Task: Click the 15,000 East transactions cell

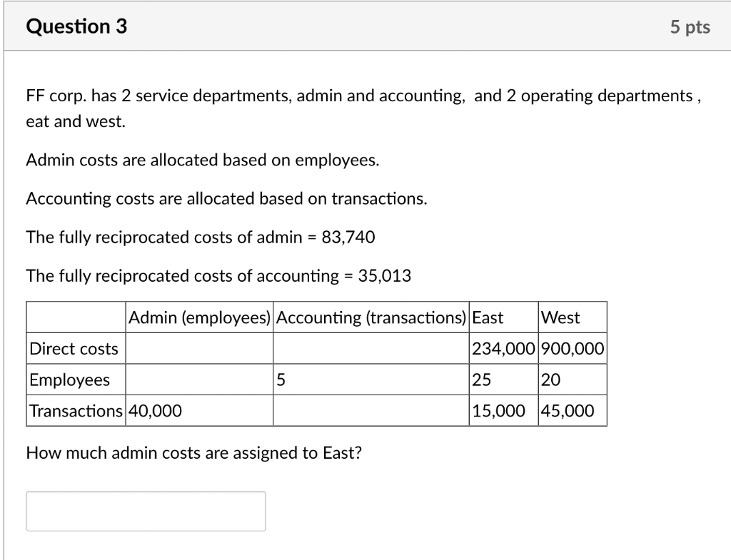Action: 493,410
